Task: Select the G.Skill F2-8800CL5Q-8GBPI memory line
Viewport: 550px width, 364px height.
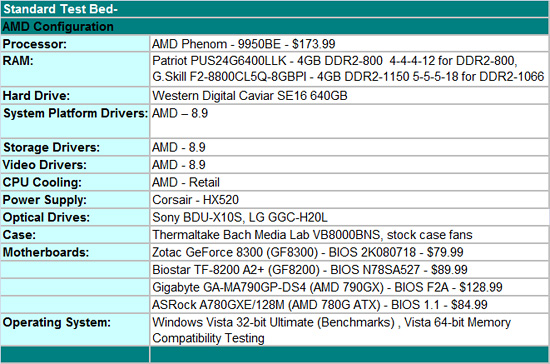Action: click(348, 76)
